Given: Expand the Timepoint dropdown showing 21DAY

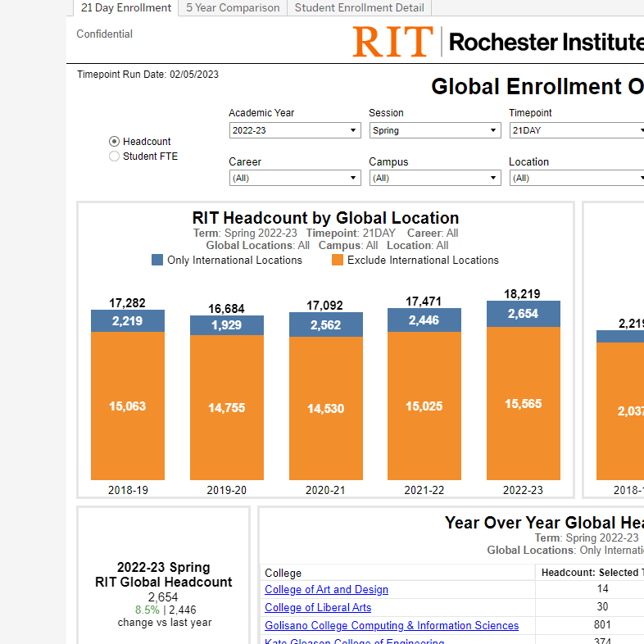Looking at the screenshot, I should point(576,130).
